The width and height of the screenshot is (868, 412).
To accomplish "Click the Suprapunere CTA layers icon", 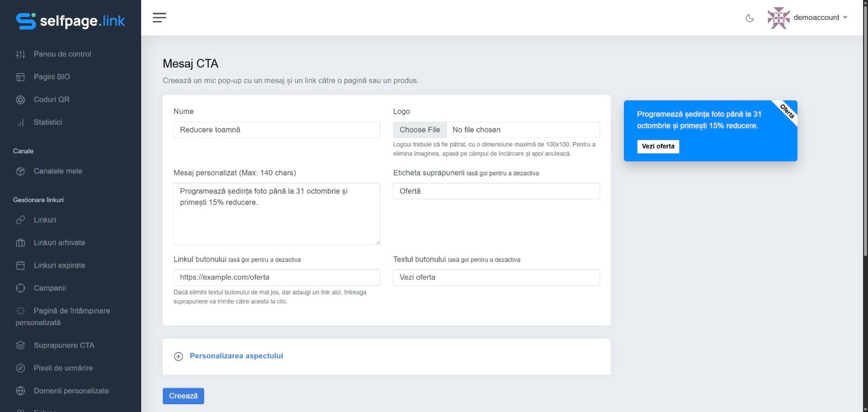I will [x=20, y=346].
